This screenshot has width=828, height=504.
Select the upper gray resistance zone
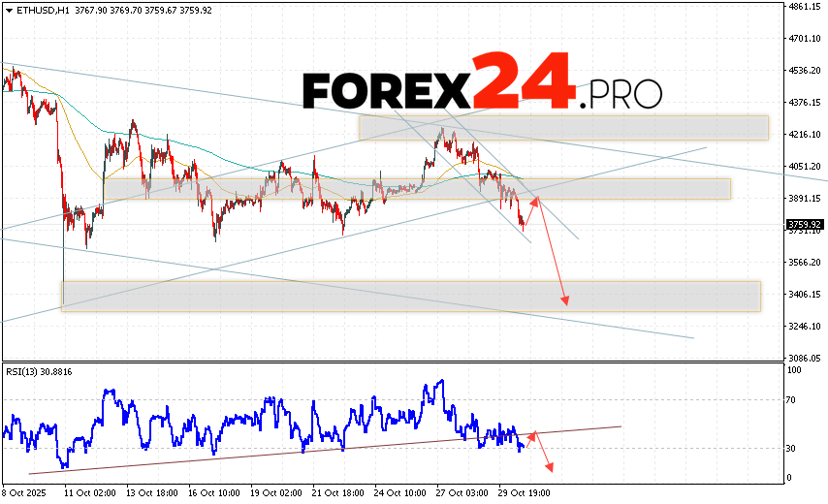click(562, 128)
